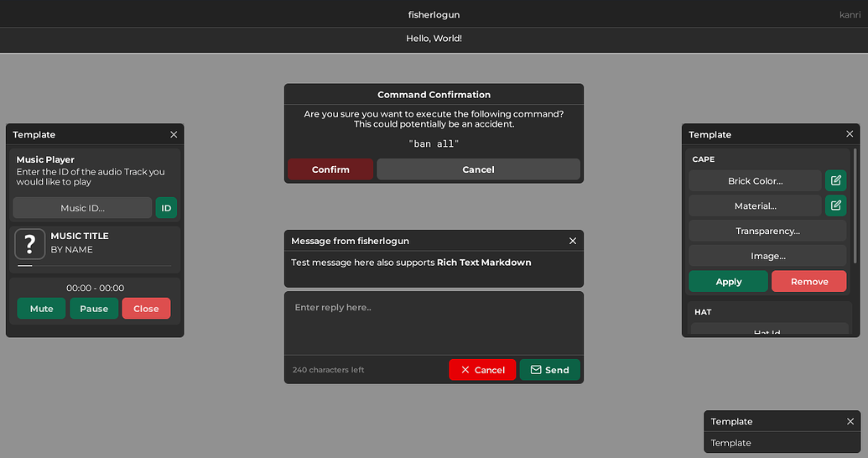Click the Hat Id field
The height and width of the screenshot is (458, 868).
coord(770,329)
